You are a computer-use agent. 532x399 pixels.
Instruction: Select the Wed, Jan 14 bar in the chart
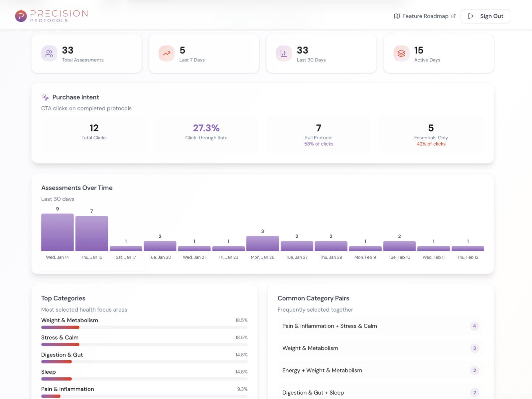tap(57, 232)
